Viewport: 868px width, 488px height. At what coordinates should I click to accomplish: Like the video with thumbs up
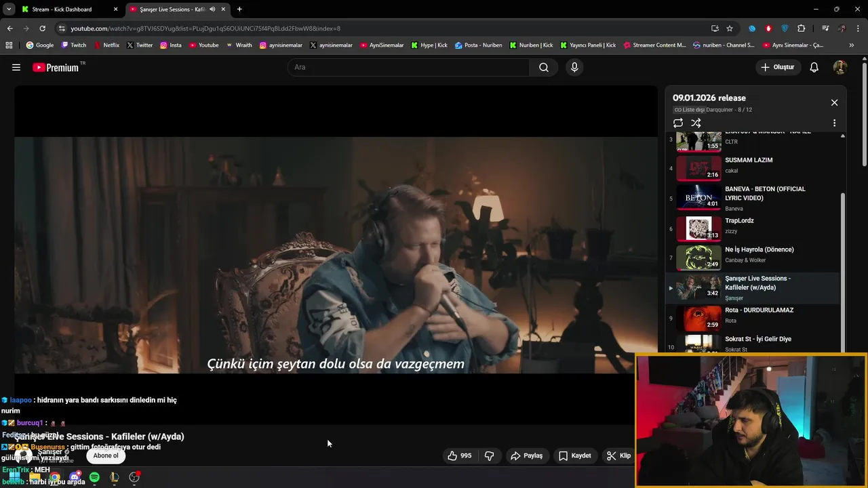[x=459, y=455]
